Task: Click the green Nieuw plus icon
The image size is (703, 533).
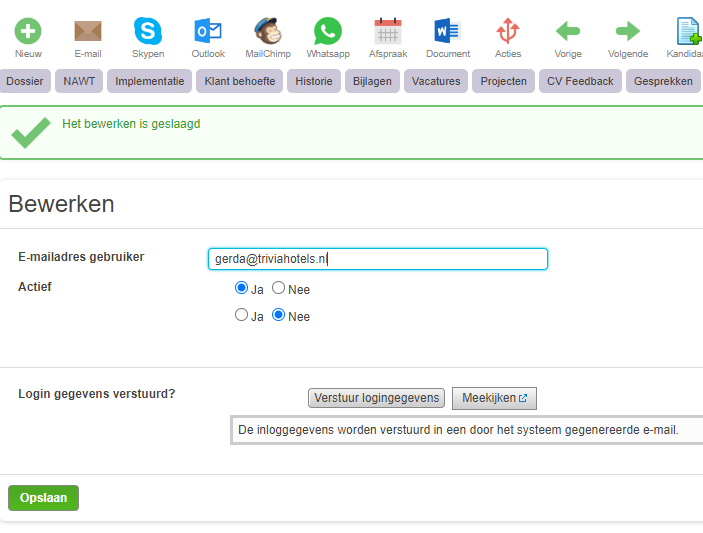Action: pos(28,31)
